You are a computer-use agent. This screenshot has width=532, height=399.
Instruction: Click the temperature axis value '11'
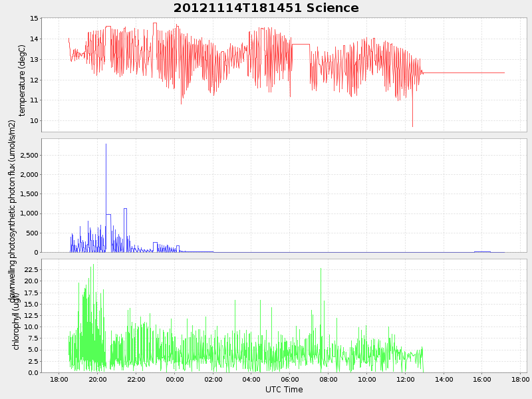tap(35, 100)
